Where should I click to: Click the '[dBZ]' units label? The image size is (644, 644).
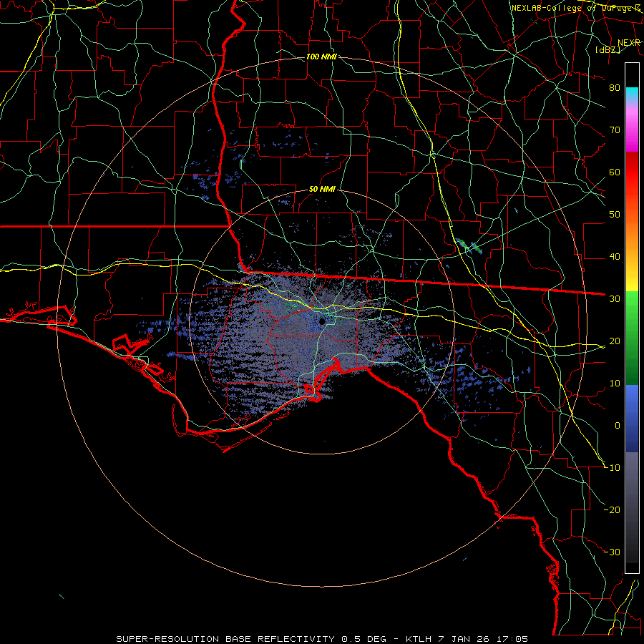[x=608, y=49]
